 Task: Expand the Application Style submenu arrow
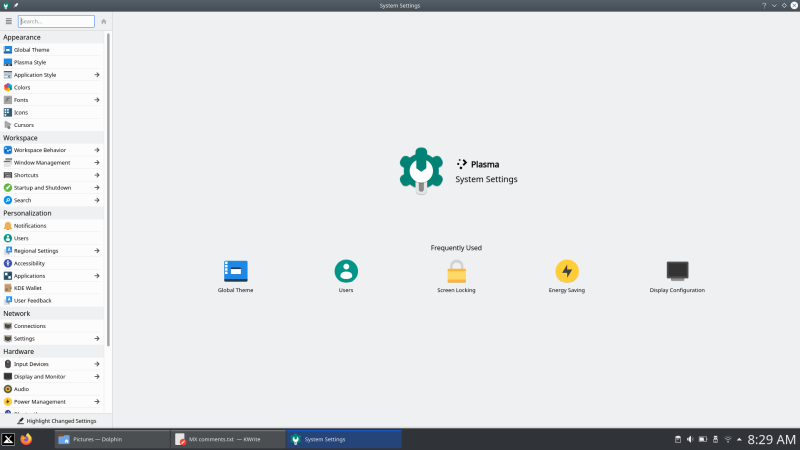tap(97, 75)
